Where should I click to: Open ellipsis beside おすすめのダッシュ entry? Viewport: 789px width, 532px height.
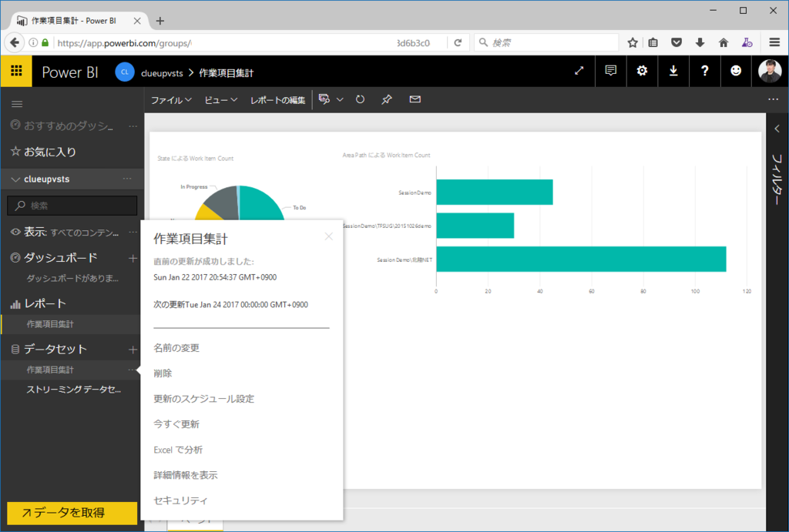pos(133,126)
